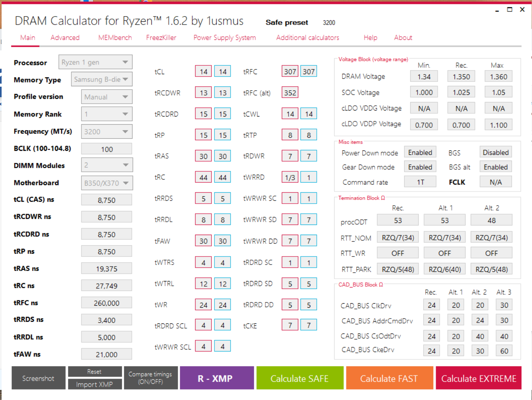
Task: Click the blue tCKE value box
Action: click(x=309, y=325)
